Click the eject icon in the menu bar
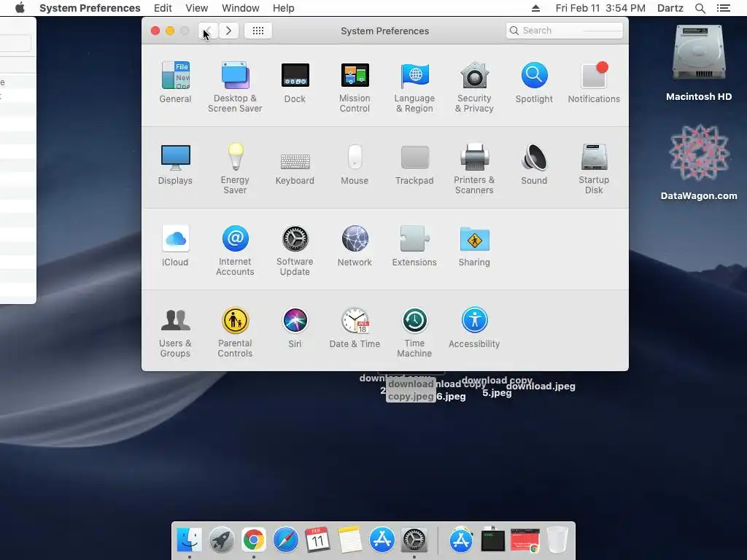Viewport: 747px width, 560px height. 535,8
